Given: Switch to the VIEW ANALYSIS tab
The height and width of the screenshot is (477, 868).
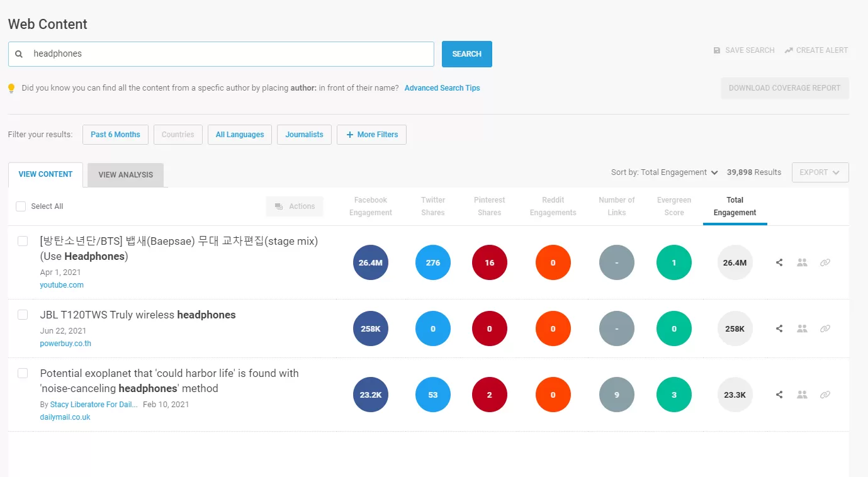Looking at the screenshot, I should tap(125, 175).
